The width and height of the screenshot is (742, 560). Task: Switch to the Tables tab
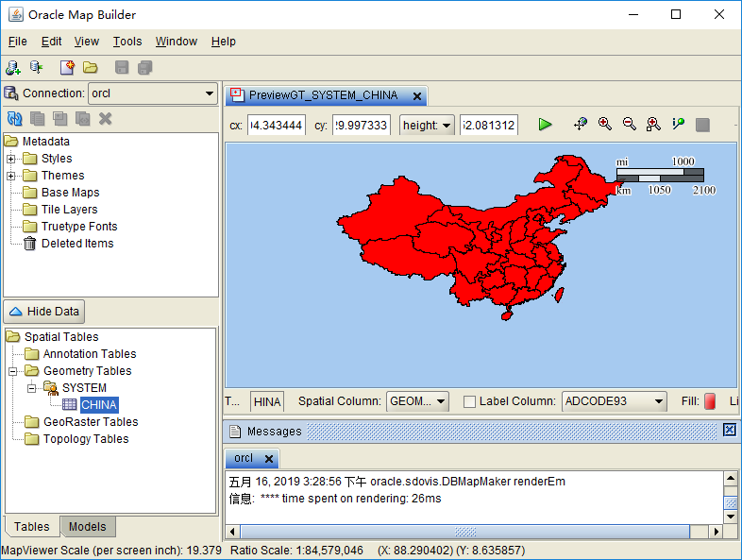[x=32, y=526]
